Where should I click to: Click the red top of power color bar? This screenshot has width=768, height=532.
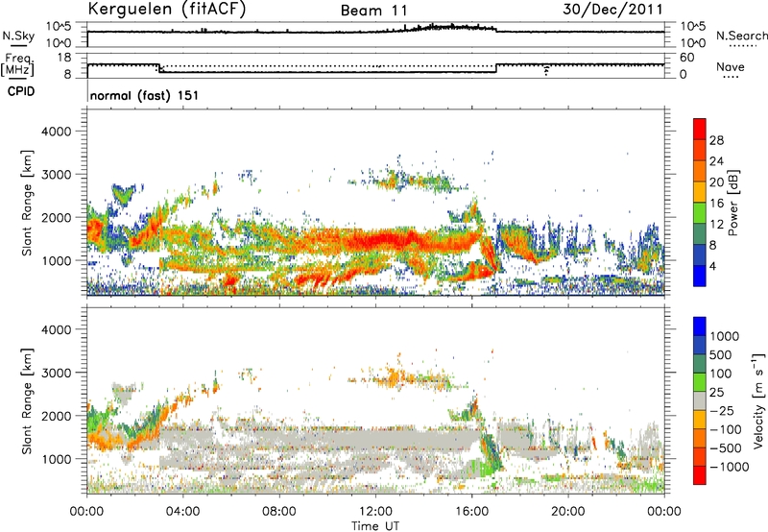tap(700, 129)
